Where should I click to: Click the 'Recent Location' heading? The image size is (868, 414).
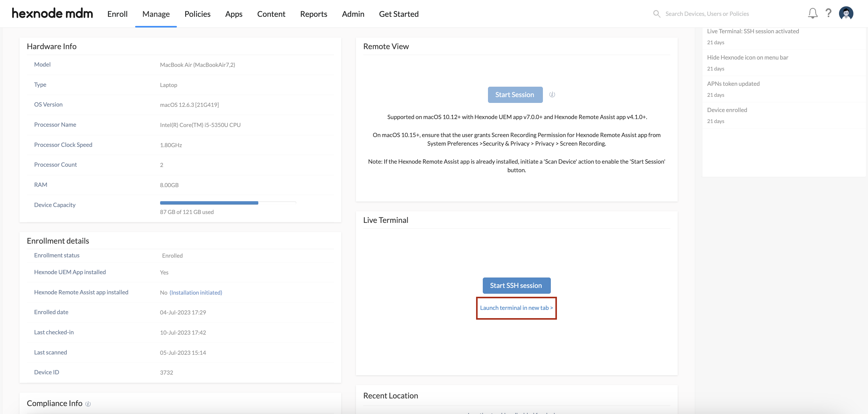point(390,396)
